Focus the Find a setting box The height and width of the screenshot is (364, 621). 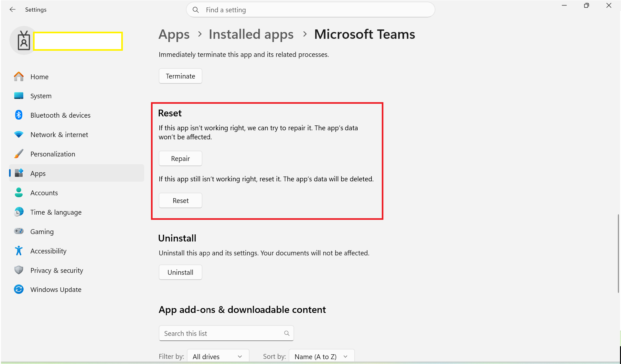pyautogui.click(x=310, y=10)
